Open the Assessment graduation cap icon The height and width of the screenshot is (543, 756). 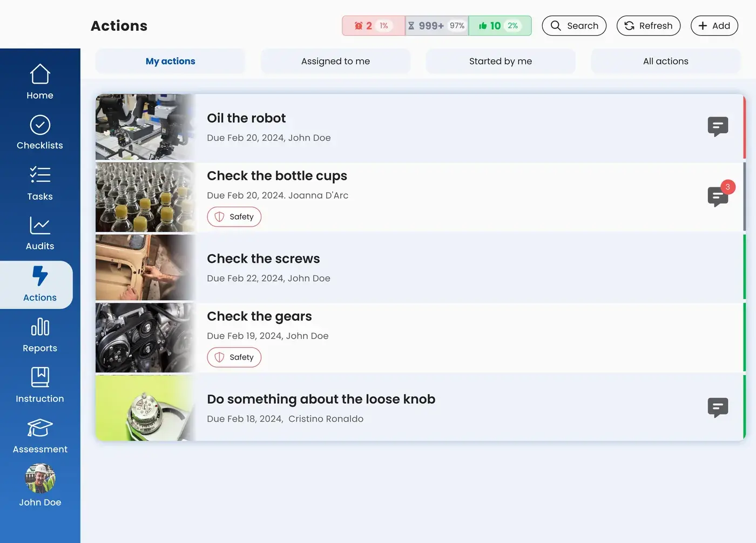point(40,428)
